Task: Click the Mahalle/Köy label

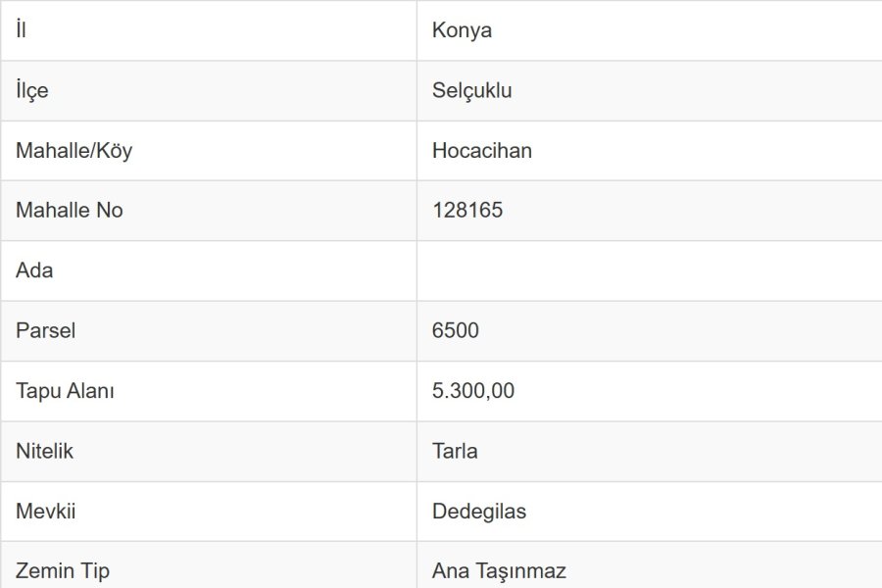Action: (x=73, y=151)
